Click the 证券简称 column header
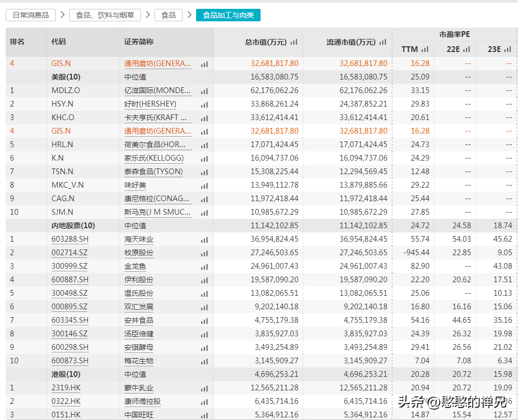Image resolution: width=518 pixels, height=420 pixels. click(x=139, y=42)
